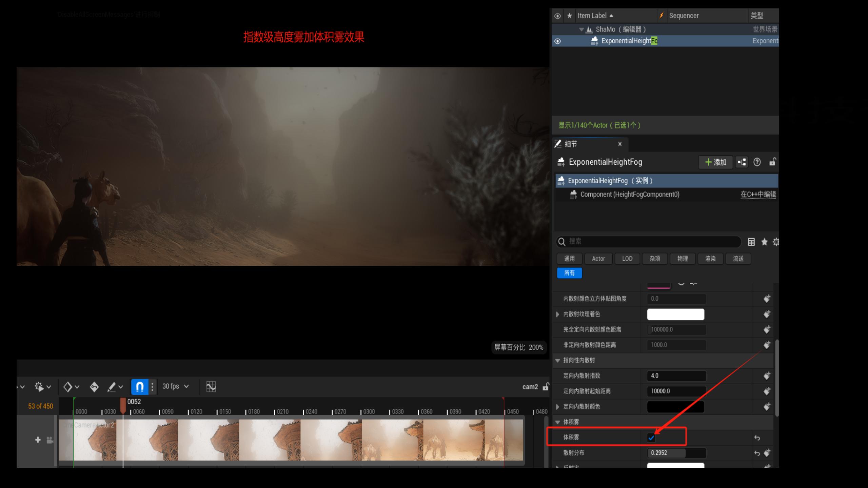Click the 搜索 search field in Details
Image resolution: width=868 pixels, height=488 pixels.
tap(648, 242)
